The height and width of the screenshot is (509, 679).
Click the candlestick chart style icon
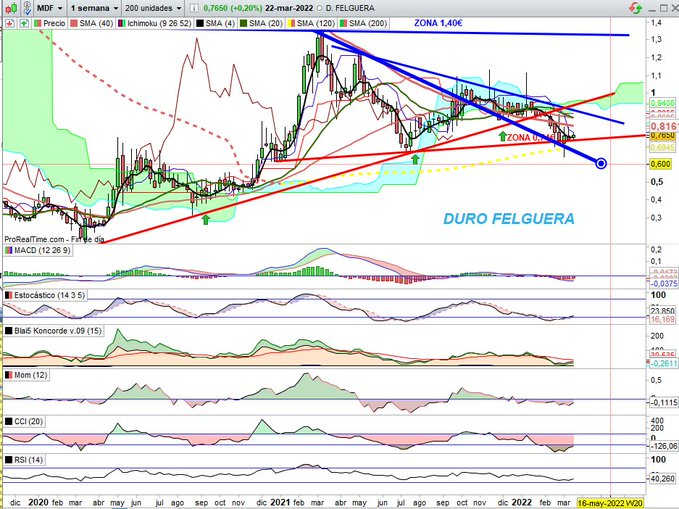pyautogui.click(x=12, y=8)
